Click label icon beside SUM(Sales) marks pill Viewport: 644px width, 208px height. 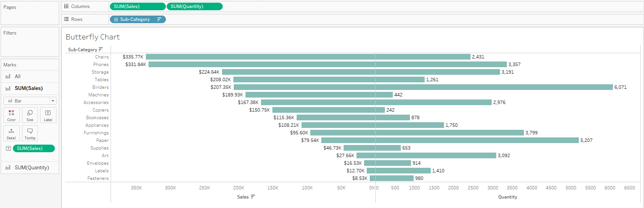tap(8, 148)
